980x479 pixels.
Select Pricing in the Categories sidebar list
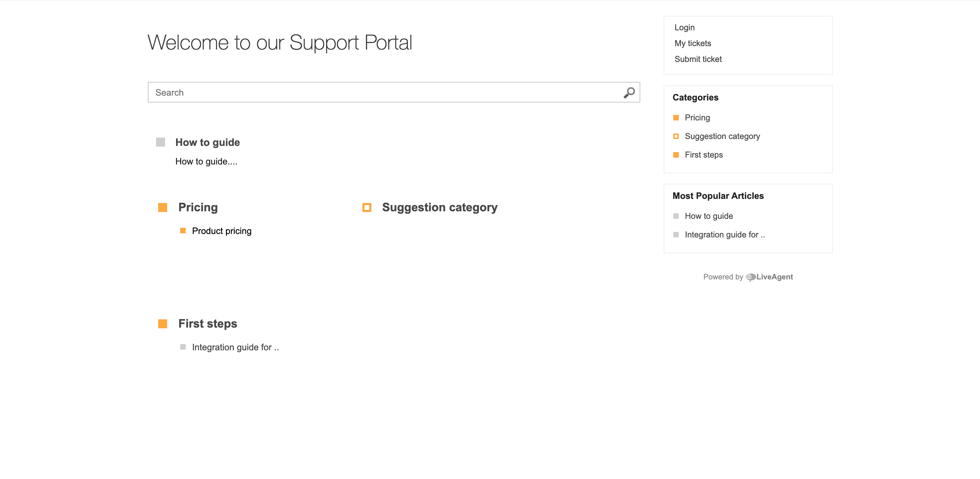(697, 118)
